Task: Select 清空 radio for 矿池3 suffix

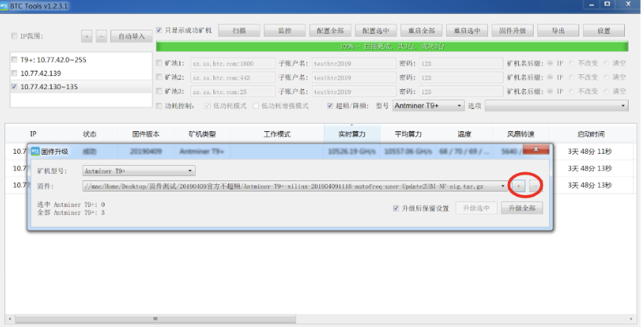Action: coord(606,91)
